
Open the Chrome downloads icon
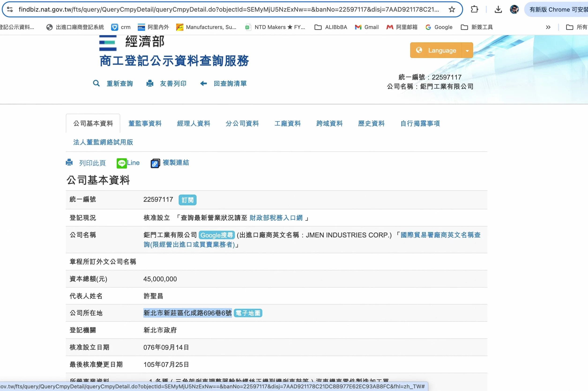(x=498, y=9)
